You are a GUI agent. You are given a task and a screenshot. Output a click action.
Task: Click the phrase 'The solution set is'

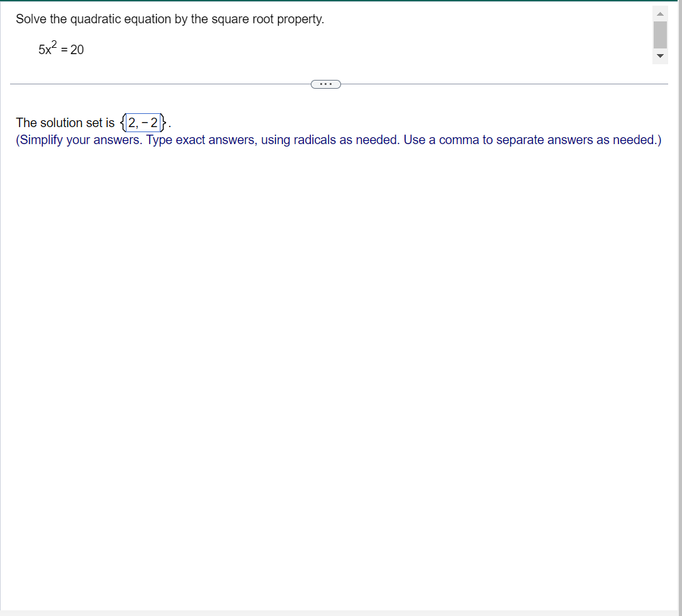click(x=65, y=123)
